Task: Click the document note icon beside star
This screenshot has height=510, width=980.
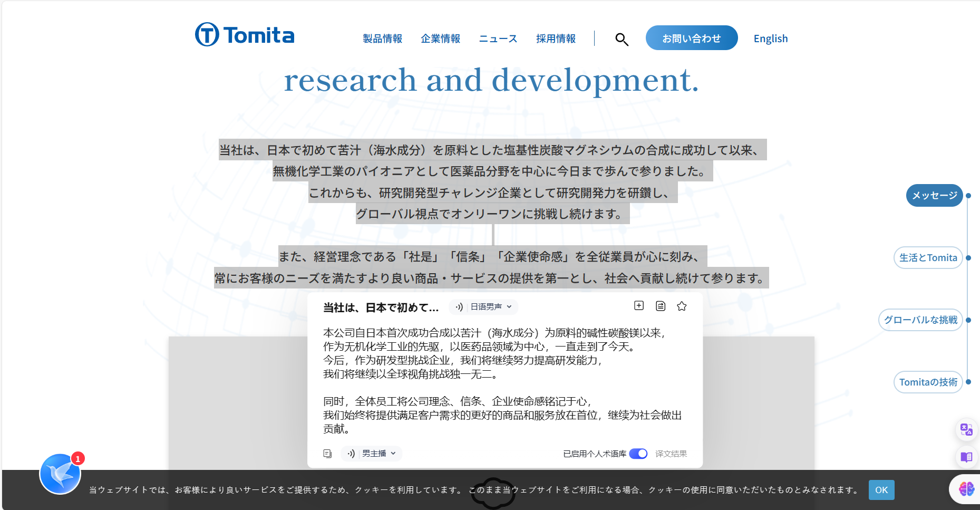Action: 661,306
